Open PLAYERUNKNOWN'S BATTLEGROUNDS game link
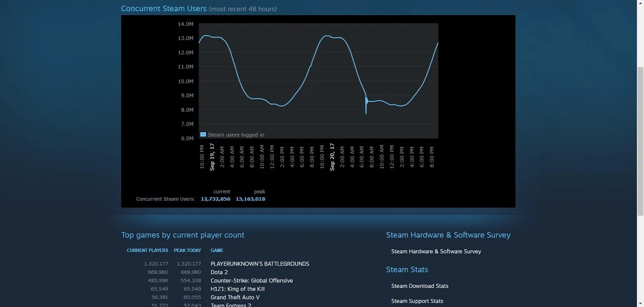This screenshot has height=307, width=644. 260,264
